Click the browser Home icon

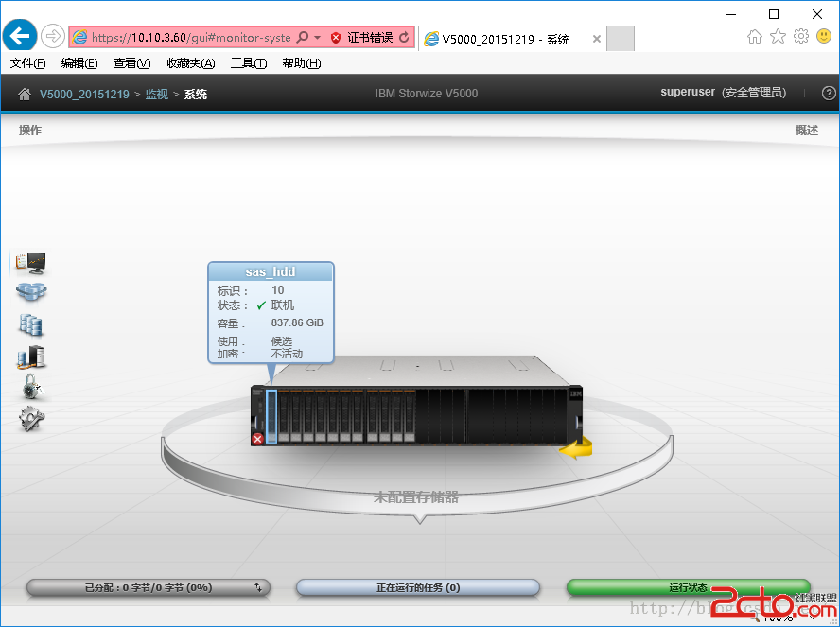point(755,37)
